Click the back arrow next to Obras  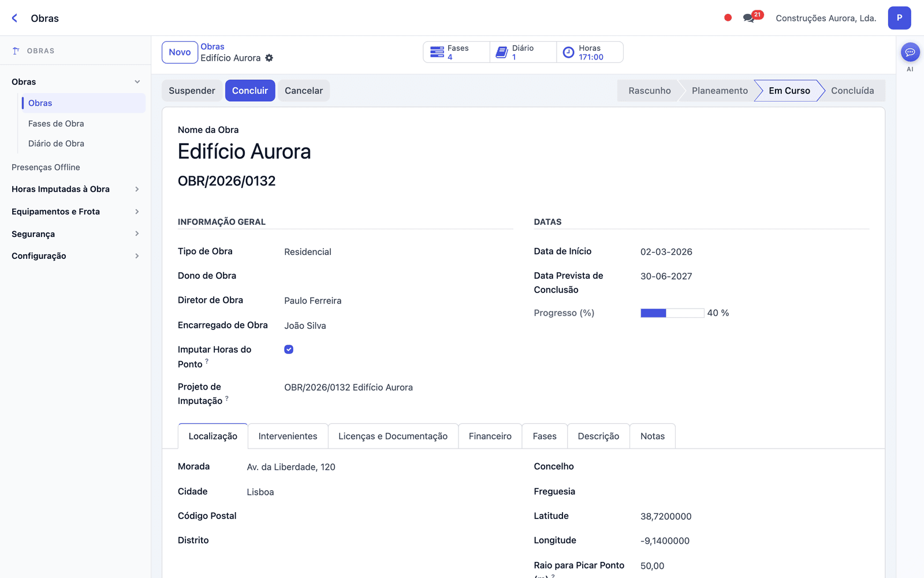pos(15,18)
